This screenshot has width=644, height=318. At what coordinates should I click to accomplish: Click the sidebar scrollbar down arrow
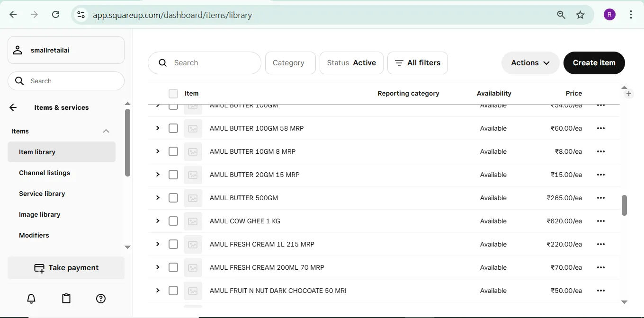(x=127, y=247)
